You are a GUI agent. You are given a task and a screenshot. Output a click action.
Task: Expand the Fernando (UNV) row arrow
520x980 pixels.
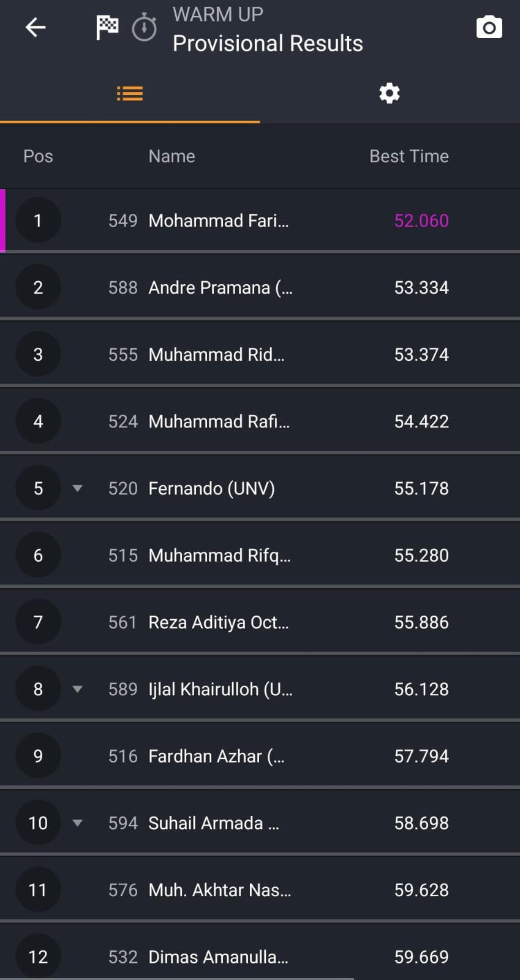[77, 488]
